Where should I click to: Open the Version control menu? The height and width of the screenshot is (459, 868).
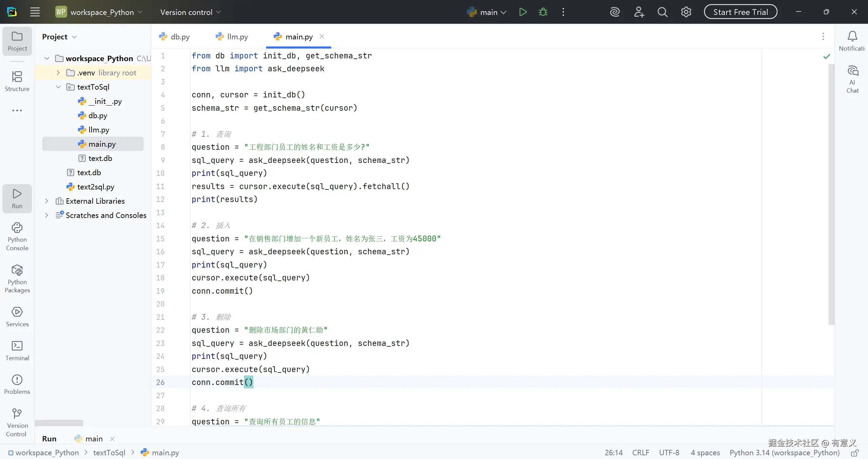190,12
